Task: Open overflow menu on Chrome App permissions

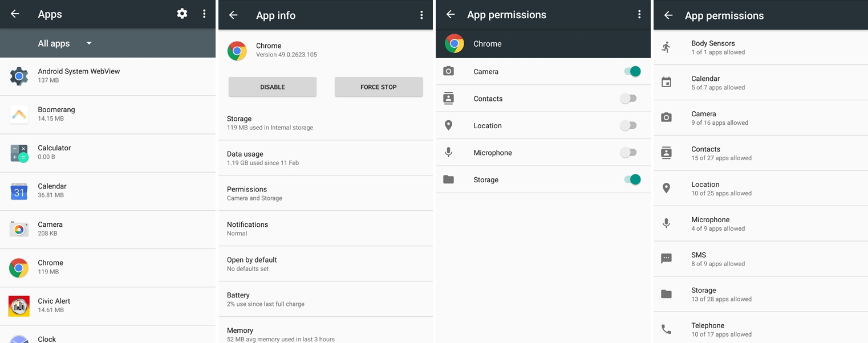Action: [x=639, y=14]
